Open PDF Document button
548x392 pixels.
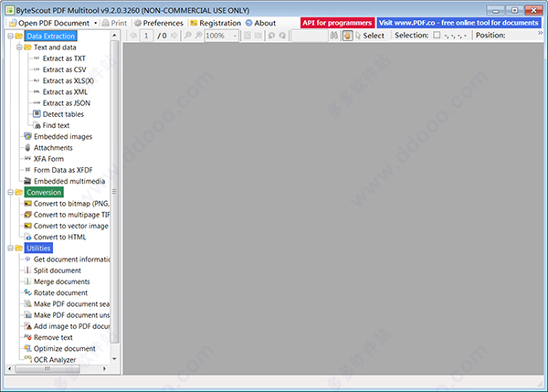click(x=49, y=23)
